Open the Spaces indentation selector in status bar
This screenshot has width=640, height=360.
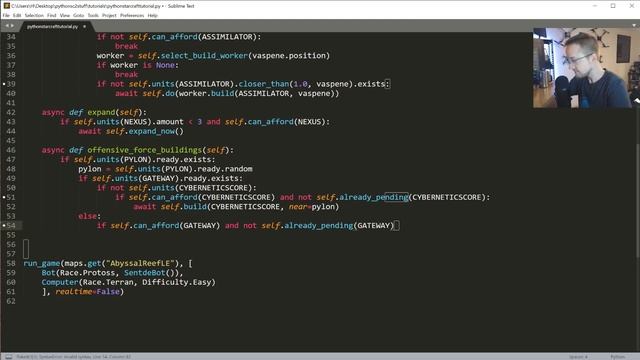tap(578, 357)
